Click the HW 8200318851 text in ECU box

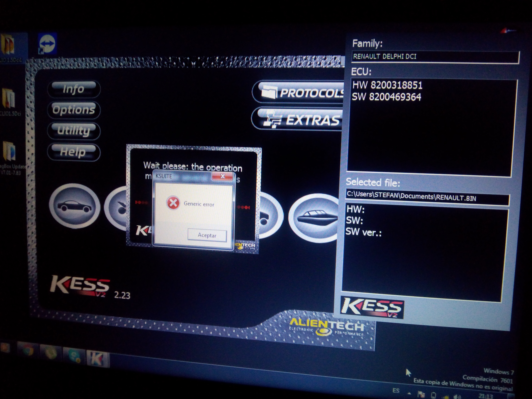[387, 85]
